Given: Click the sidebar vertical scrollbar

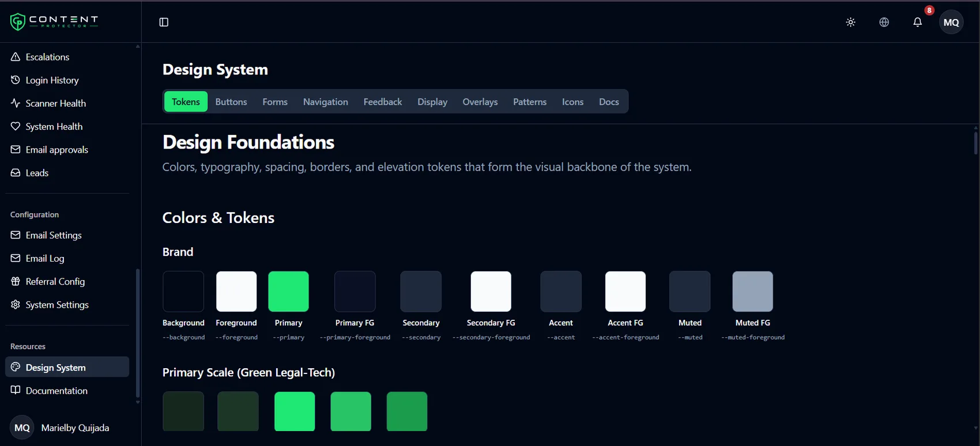Looking at the screenshot, I should coord(138,333).
